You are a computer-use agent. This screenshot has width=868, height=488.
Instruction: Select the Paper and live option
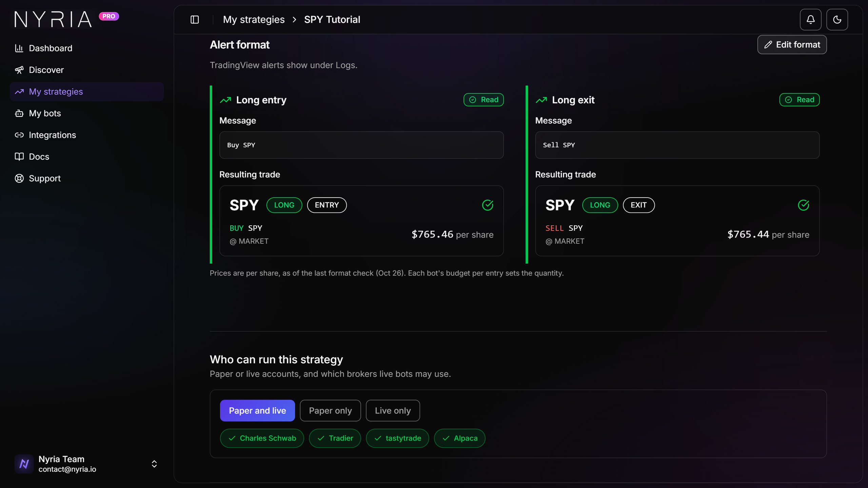[257, 410]
